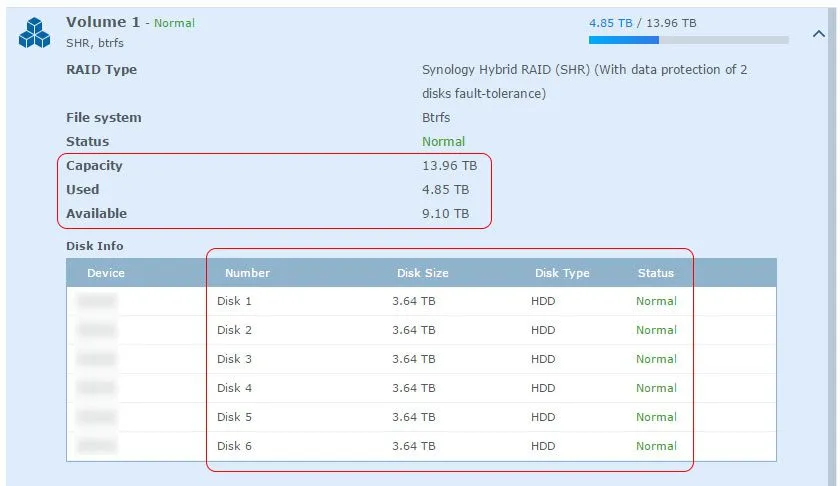The width and height of the screenshot is (840, 486).
Task: Click the File system label
Action: pyautogui.click(x=103, y=117)
